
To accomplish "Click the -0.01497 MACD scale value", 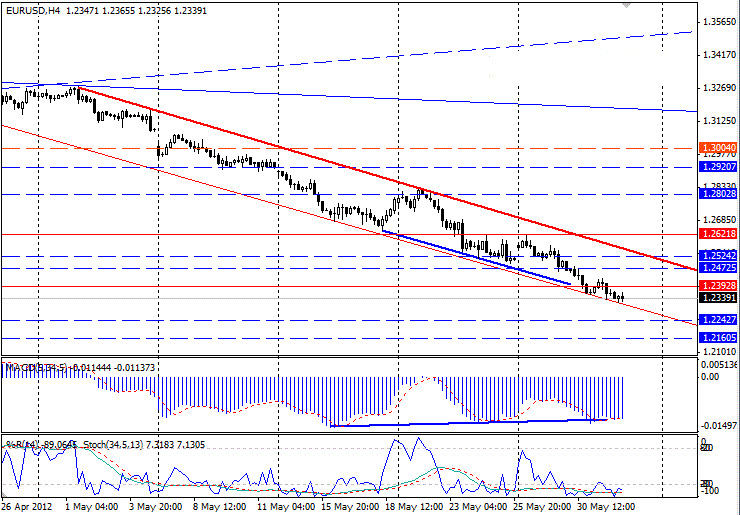I will [719, 426].
